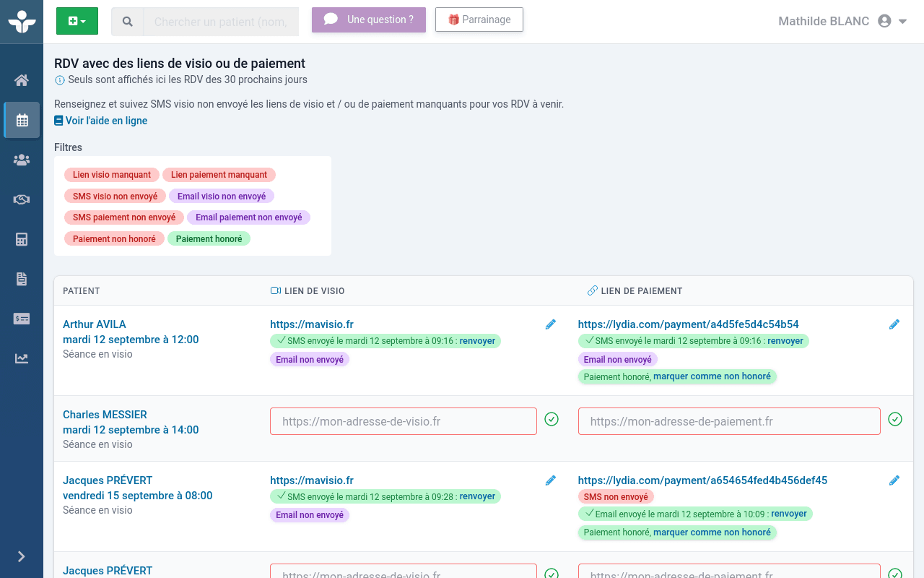Toggle 'Paiement non honoré' filter
The height and width of the screenshot is (578, 924).
pos(114,239)
